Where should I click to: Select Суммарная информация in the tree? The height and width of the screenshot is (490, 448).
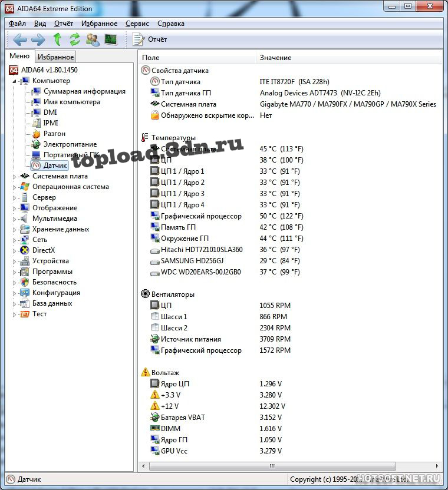coord(84,91)
